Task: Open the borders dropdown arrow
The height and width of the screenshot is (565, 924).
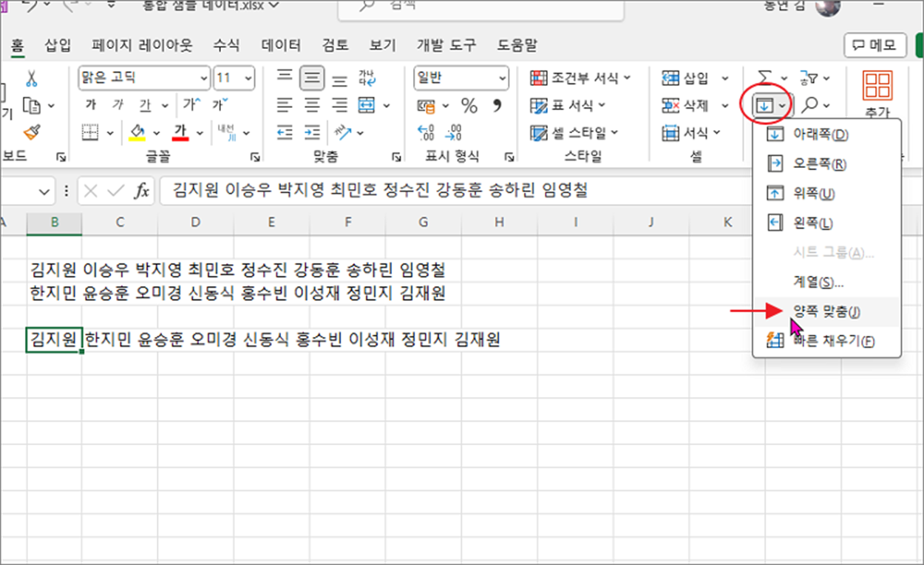Action: pos(110,133)
